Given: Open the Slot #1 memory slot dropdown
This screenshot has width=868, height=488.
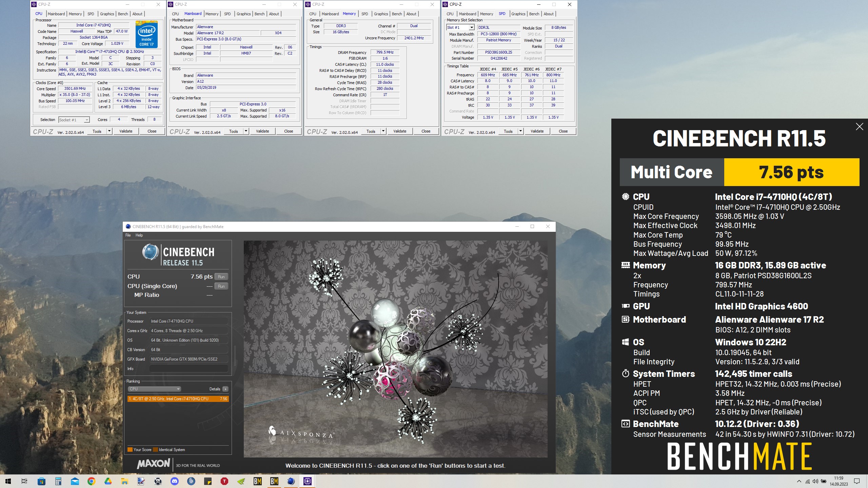Looking at the screenshot, I should click(x=460, y=27).
